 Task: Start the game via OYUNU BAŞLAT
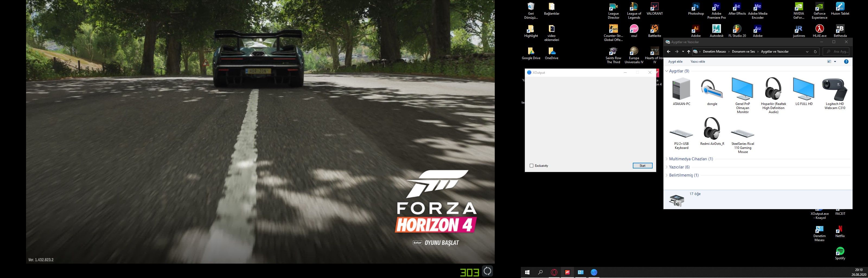pyautogui.click(x=436, y=243)
